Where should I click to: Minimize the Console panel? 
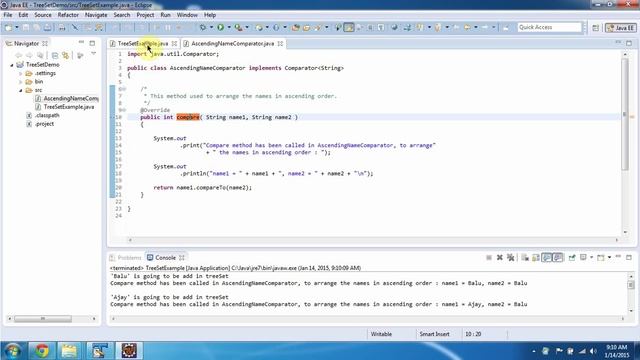click(618, 257)
